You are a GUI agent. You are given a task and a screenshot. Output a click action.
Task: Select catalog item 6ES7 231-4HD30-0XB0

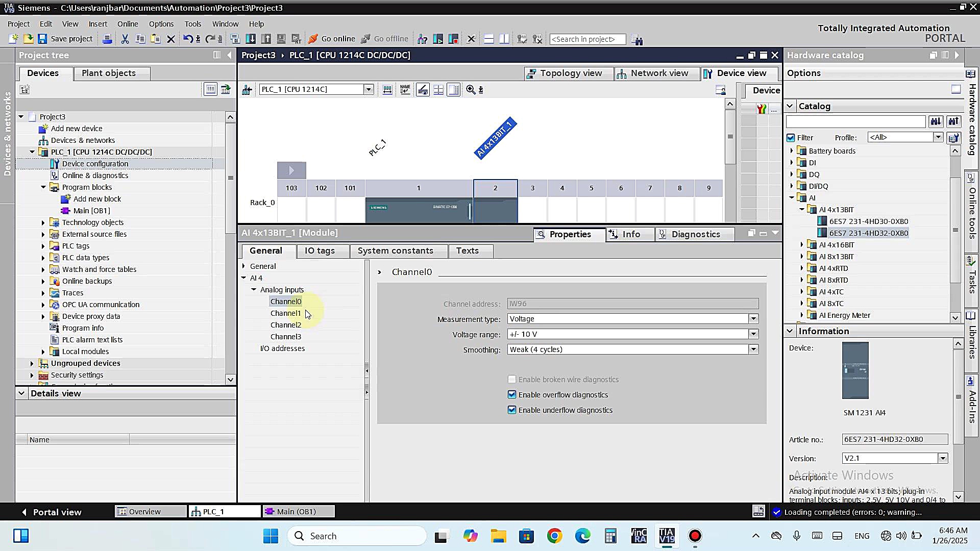869,221
